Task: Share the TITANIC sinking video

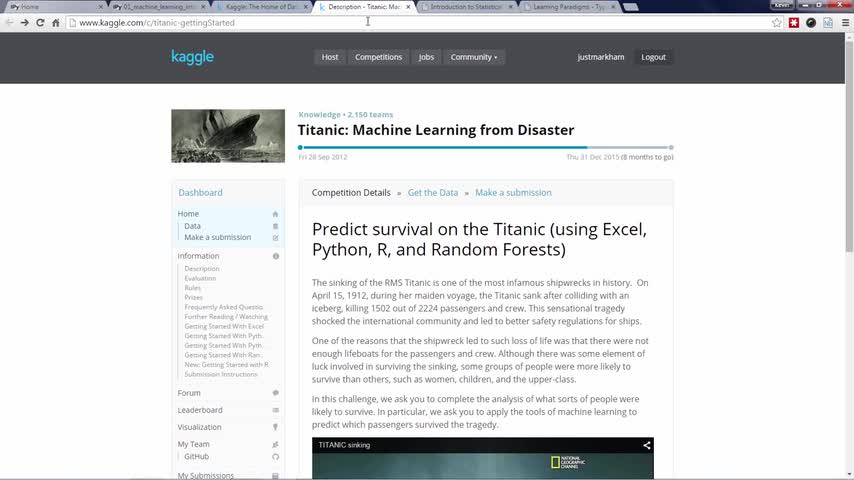Action: [x=646, y=445]
